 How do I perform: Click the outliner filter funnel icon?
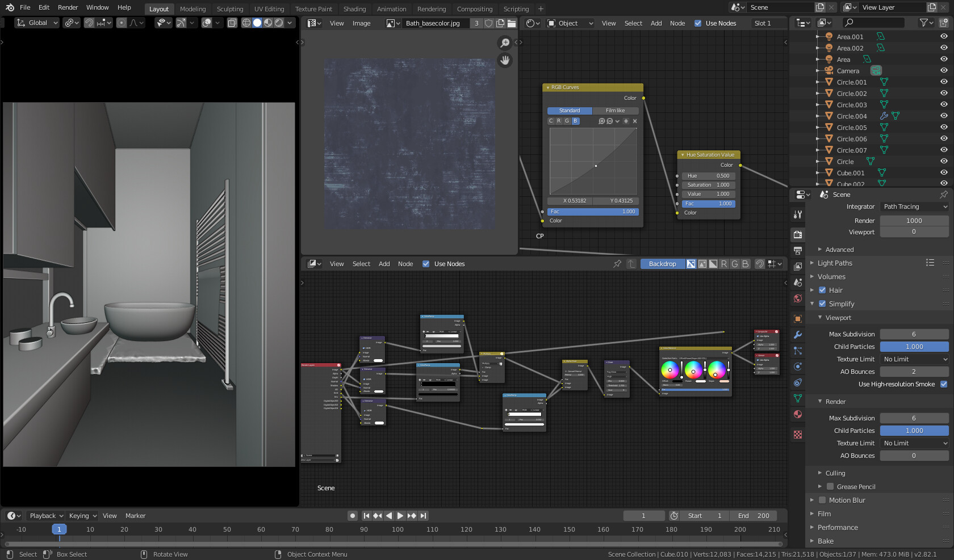point(924,23)
